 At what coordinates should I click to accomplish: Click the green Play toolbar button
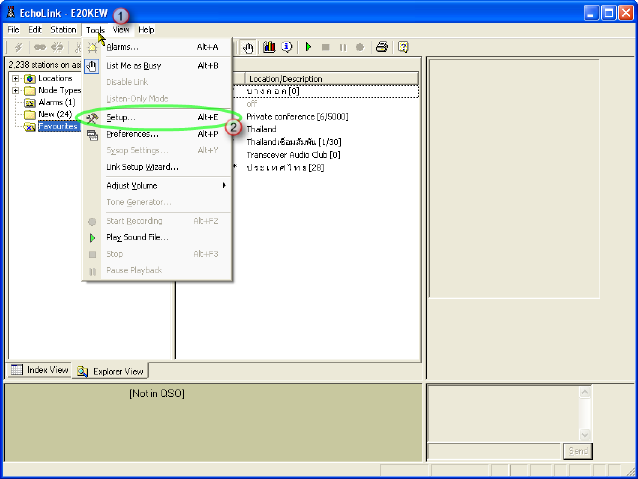click(308, 47)
